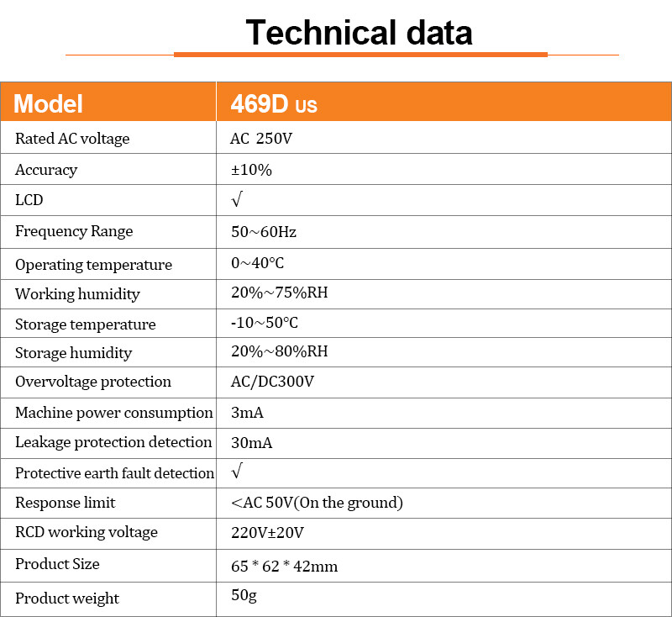Select the AC 250V value
Viewport: 672px width, 617px height.
click(x=261, y=139)
